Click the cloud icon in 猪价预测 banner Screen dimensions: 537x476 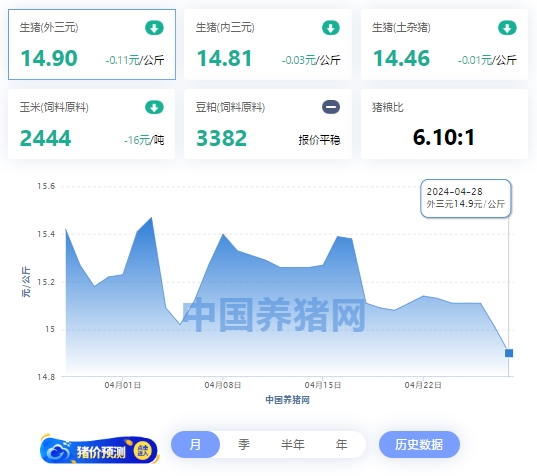(x=57, y=452)
